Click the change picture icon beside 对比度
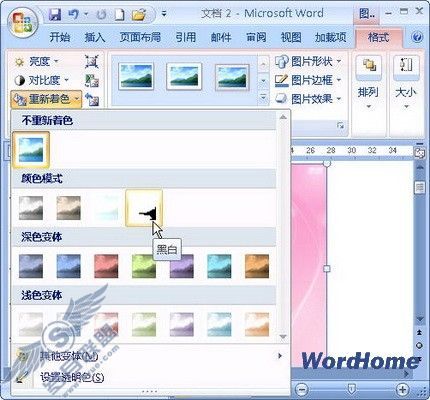 [x=92, y=80]
